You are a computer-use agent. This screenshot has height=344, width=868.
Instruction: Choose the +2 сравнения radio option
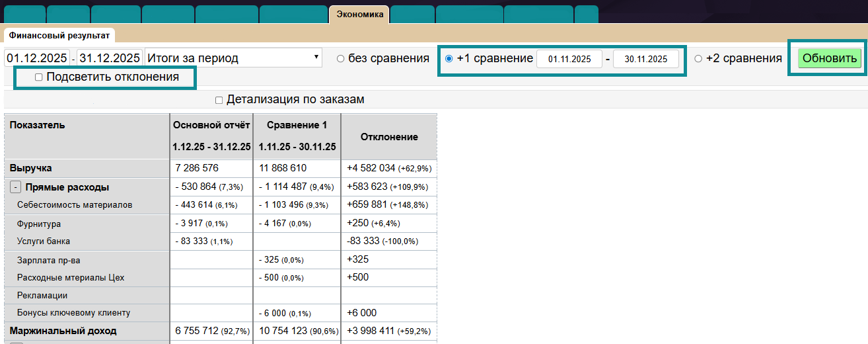[x=698, y=58]
